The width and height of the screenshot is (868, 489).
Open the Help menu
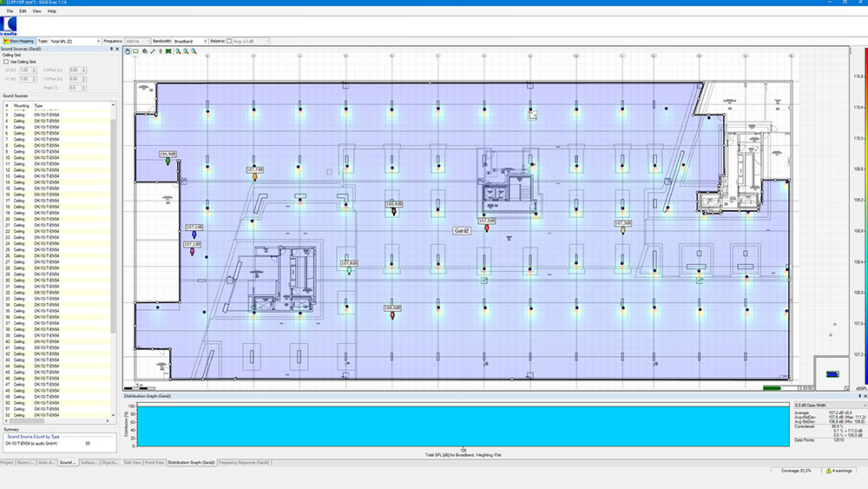pos(51,11)
